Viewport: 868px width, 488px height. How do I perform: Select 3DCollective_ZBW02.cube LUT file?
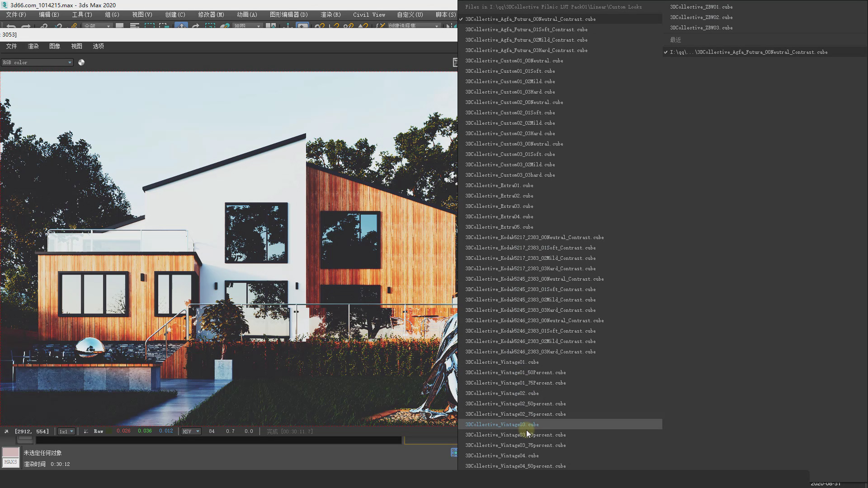pos(701,17)
